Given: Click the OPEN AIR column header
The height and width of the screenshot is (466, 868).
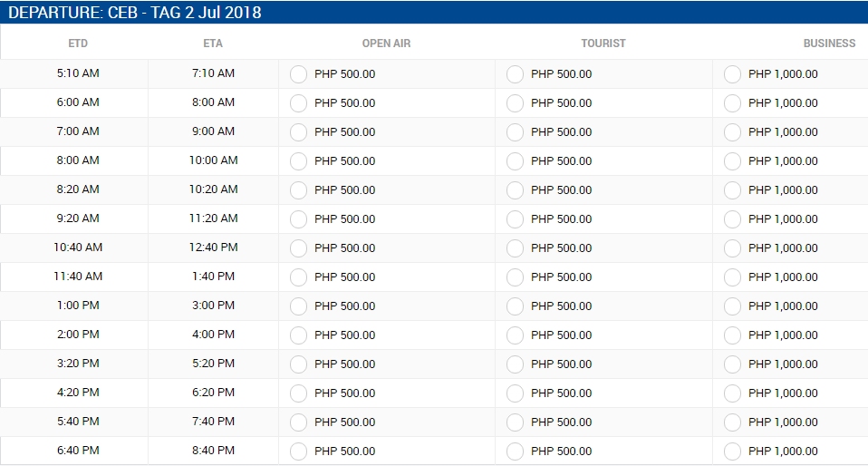Looking at the screenshot, I should (x=386, y=44).
